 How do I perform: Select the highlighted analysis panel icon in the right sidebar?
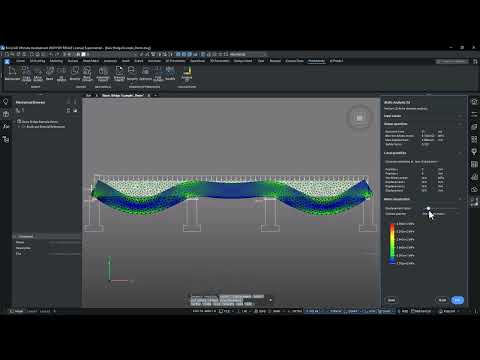tap(474, 202)
